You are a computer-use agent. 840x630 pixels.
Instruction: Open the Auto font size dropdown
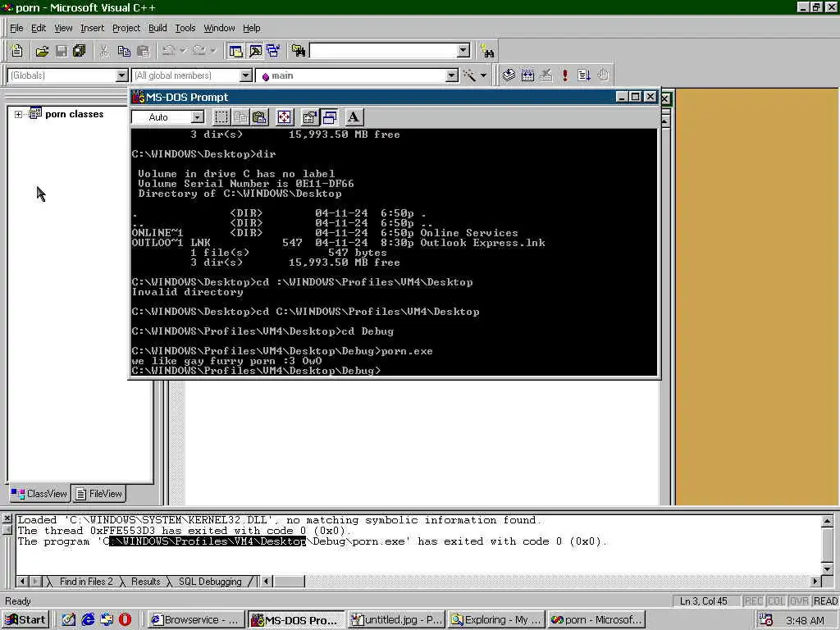[x=198, y=116]
